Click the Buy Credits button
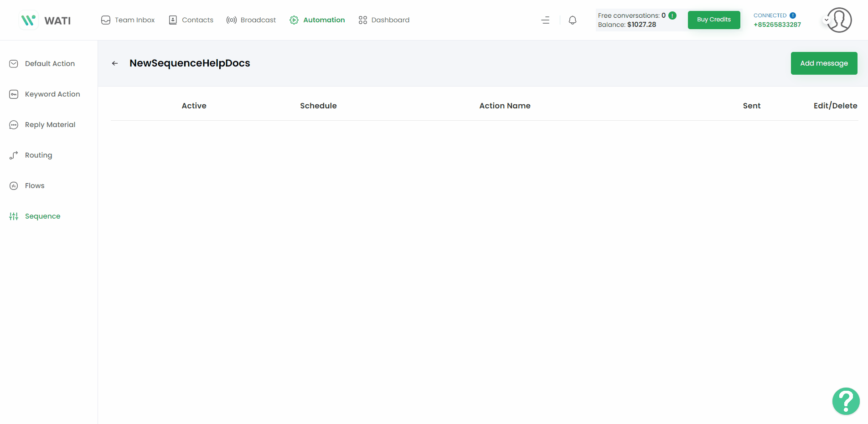 pyautogui.click(x=714, y=20)
